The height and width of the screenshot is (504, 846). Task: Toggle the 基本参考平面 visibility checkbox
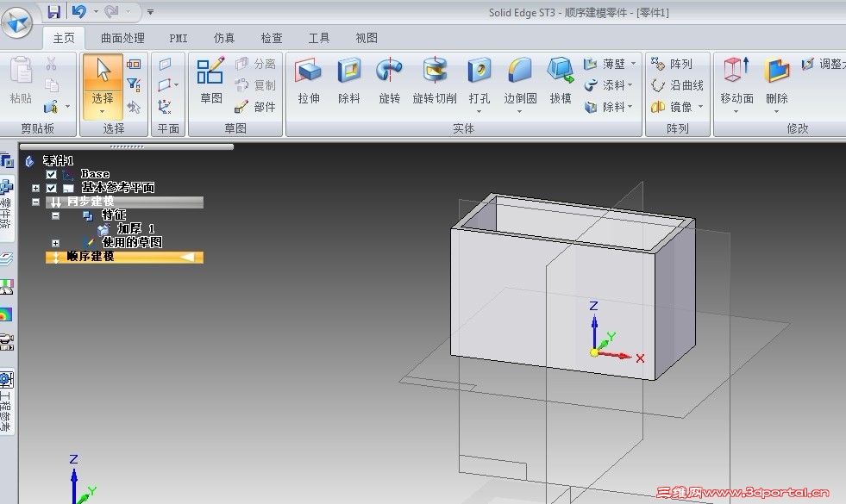(51, 188)
